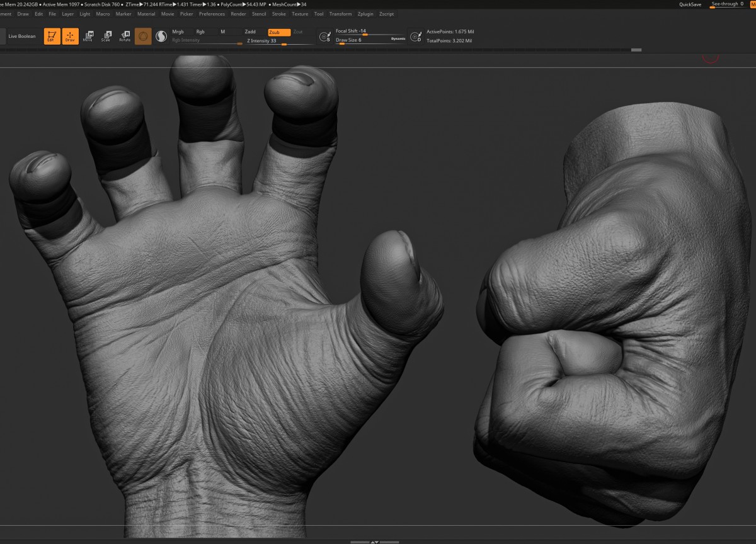Click the half-shaded material sphere icon
756x544 pixels.
(x=161, y=37)
